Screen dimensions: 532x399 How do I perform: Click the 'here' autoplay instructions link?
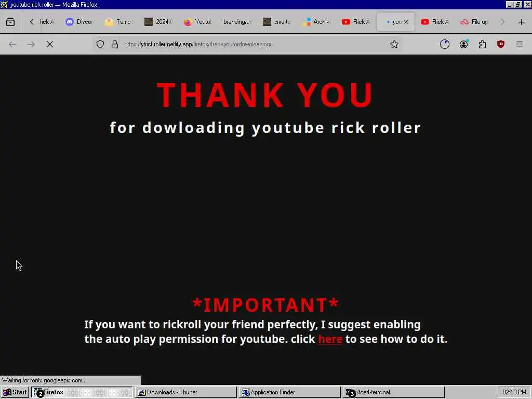click(x=330, y=339)
